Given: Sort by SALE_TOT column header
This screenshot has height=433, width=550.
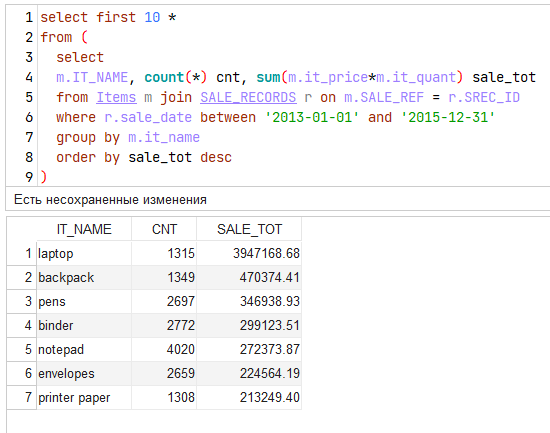Looking at the screenshot, I should point(249,229).
